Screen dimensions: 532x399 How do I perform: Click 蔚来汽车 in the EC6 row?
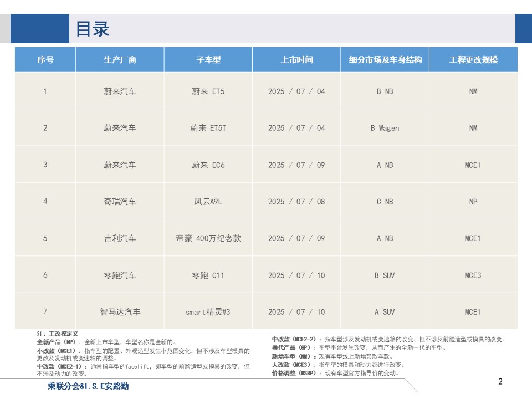[120, 165]
